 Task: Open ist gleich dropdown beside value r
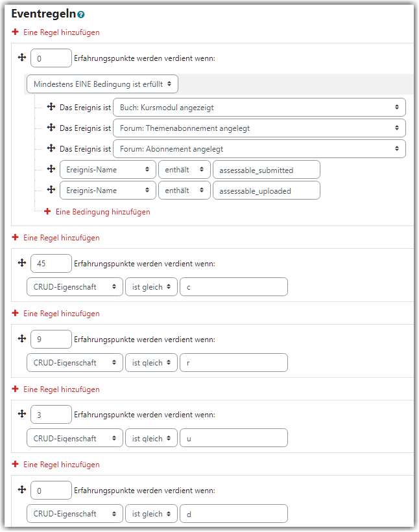151,363
